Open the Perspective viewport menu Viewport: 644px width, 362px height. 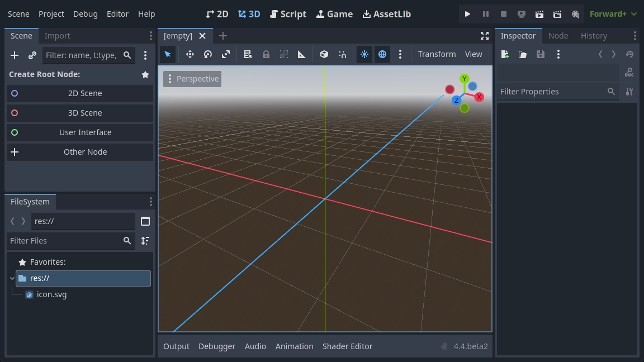192,79
